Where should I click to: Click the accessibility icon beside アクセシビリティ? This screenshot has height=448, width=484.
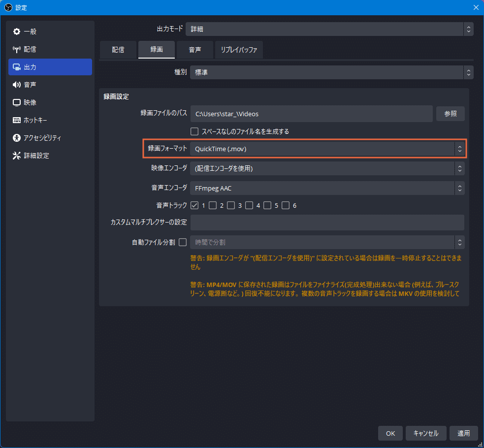point(17,138)
